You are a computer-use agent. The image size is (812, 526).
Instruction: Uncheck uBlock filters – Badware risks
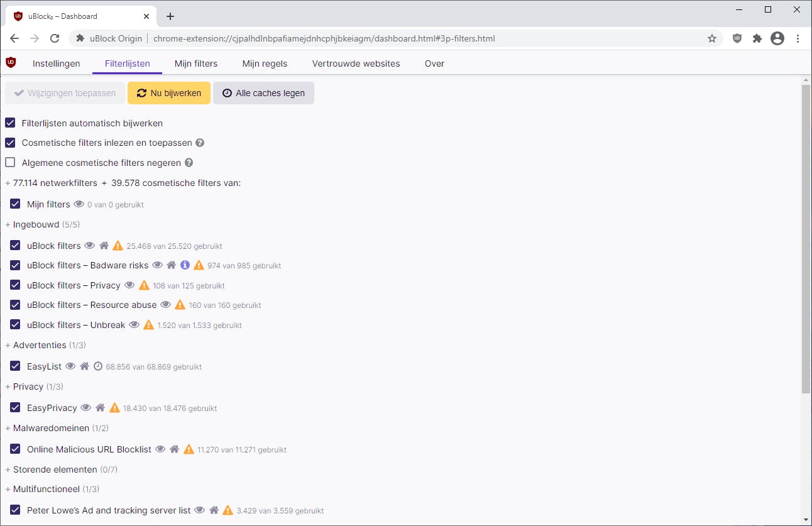point(15,265)
